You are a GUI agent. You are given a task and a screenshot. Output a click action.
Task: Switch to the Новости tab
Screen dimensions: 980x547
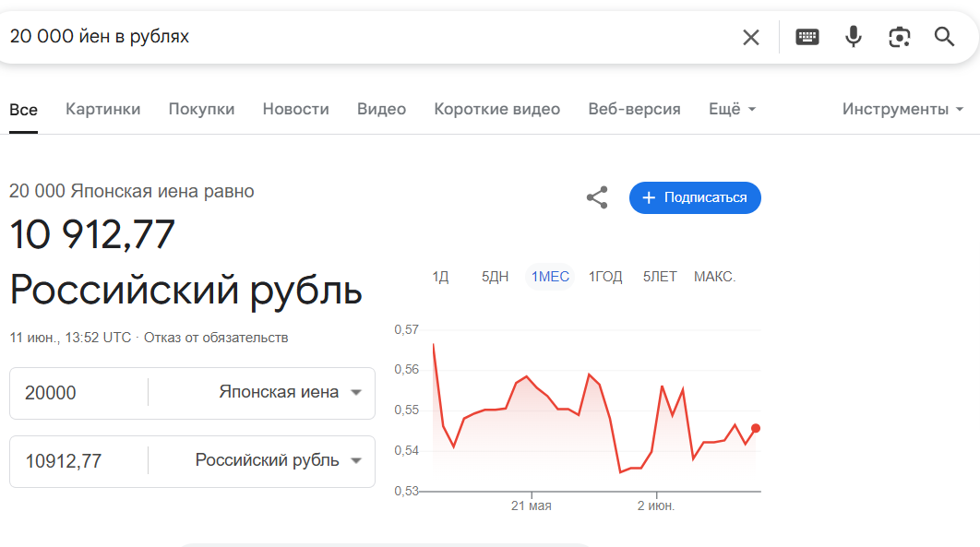tap(295, 109)
